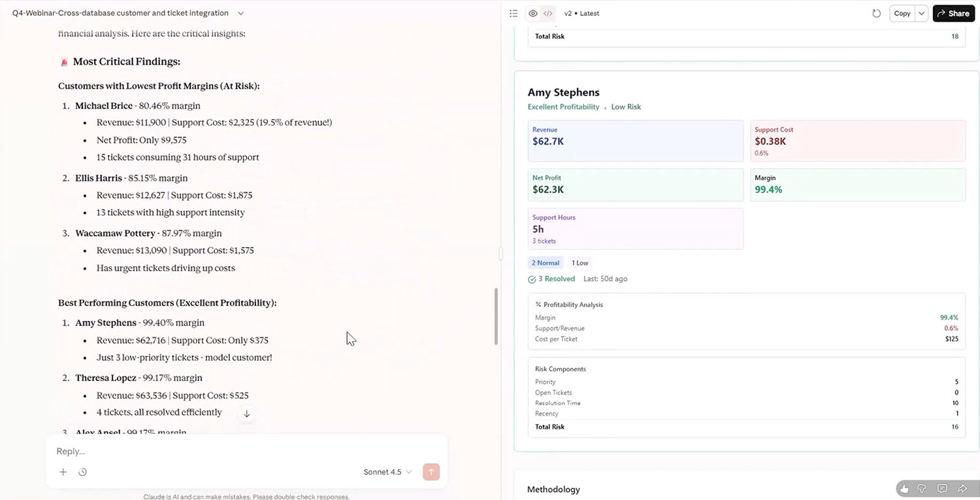Viewport: 980px width, 500px height.
Task: Select the '1 Low' priority tag
Action: click(x=580, y=263)
